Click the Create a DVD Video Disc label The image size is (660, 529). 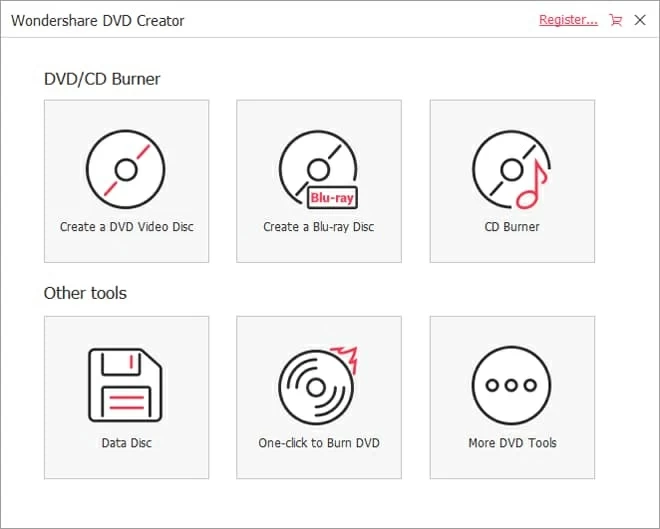pos(126,227)
